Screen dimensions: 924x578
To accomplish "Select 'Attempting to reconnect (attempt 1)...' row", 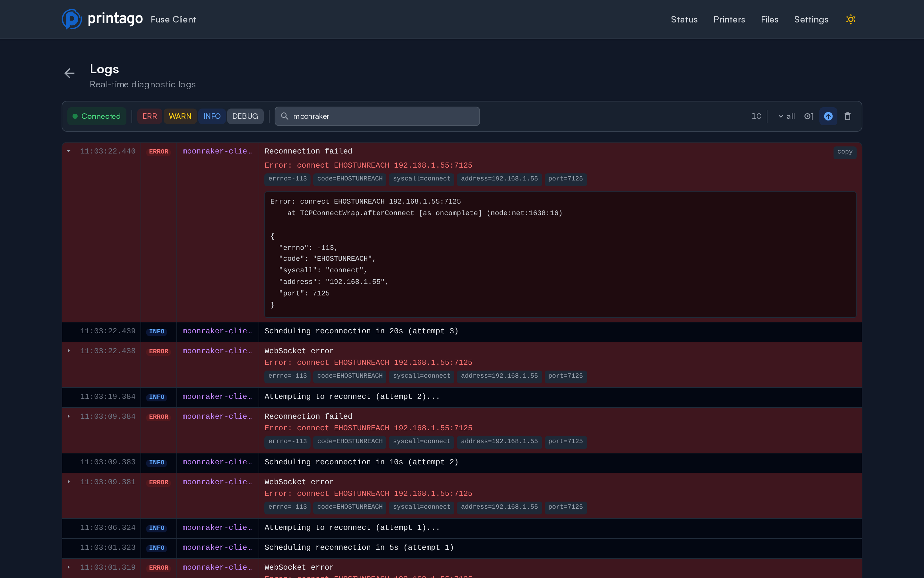I will click(462, 528).
